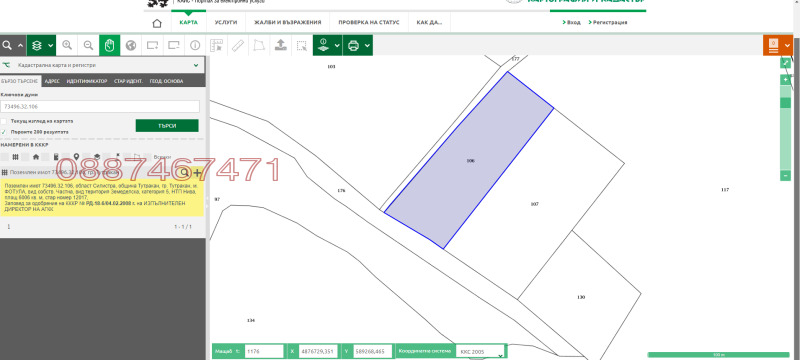Expand the information services dropdown arrow
This screenshot has width=800, height=360.
[337, 45]
